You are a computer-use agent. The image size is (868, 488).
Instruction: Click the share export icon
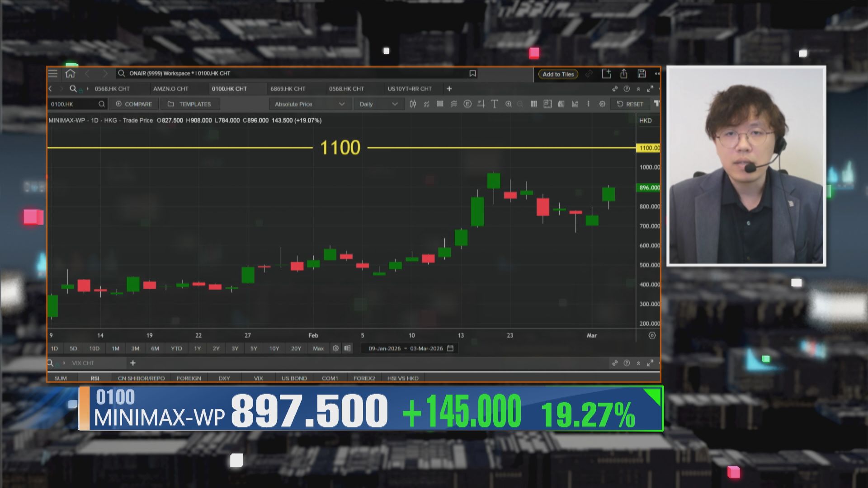[x=624, y=74]
